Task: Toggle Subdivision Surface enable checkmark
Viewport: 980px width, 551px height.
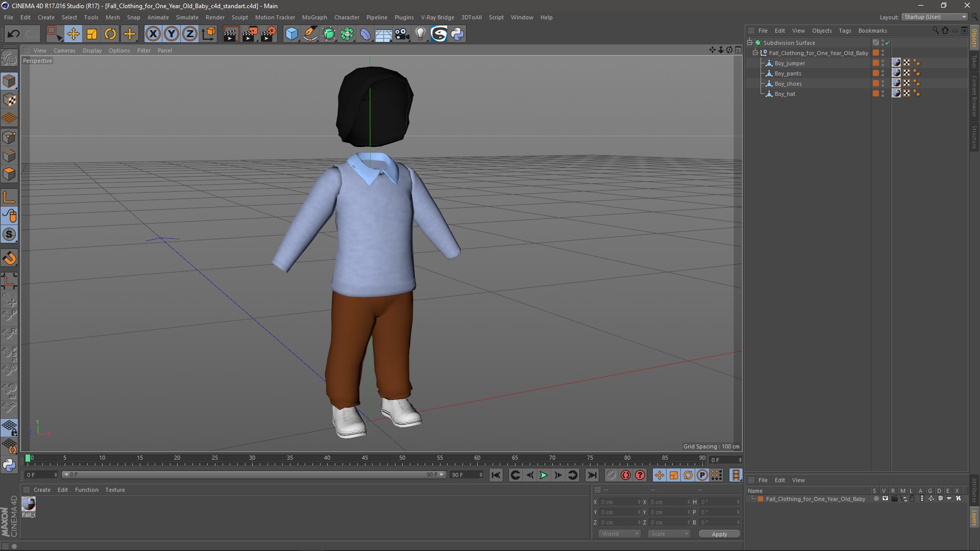Action: point(888,43)
